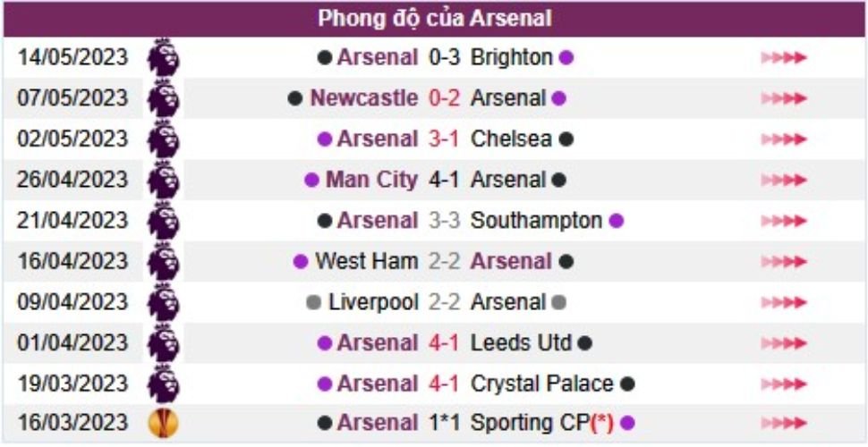Viewport: 868px width, 447px height.
Task: Click the 3-3 score against Southampton
Action: 444,221
